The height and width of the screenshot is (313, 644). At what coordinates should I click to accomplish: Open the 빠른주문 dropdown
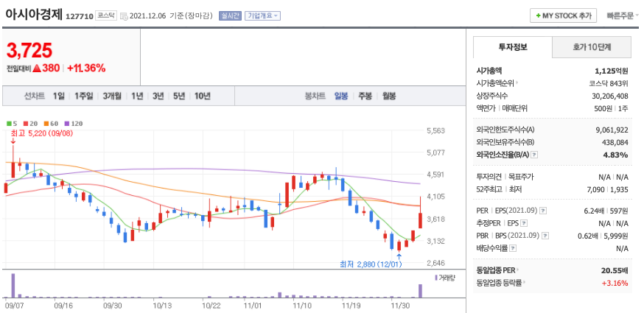point(623,16)
